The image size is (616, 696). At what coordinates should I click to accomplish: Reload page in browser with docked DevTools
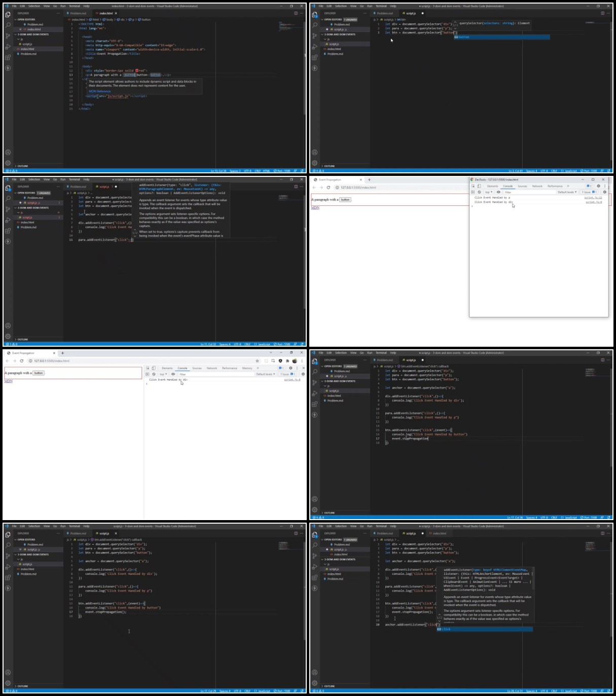pyautogui.click(x=22, y=361)
